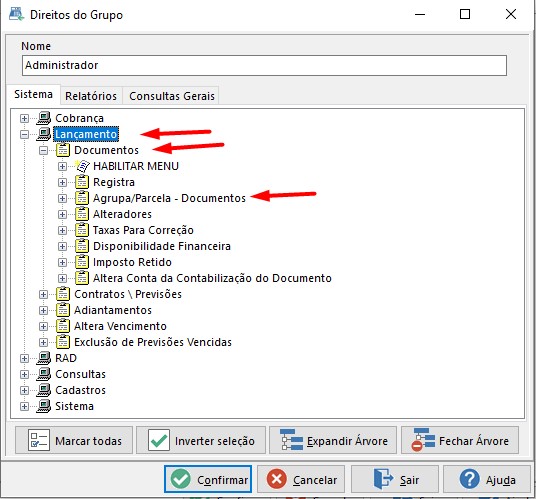Image resolution: width=536 pixels, height=499 pixels.
Task: Collapse the Documentos tree node
Action: tap(43, 150)
